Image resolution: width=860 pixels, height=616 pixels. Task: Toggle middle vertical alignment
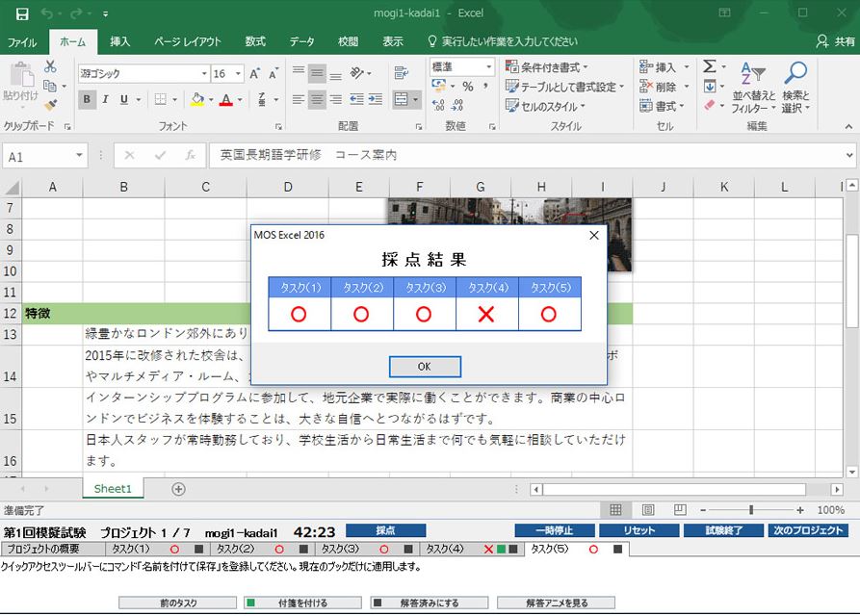317,73
